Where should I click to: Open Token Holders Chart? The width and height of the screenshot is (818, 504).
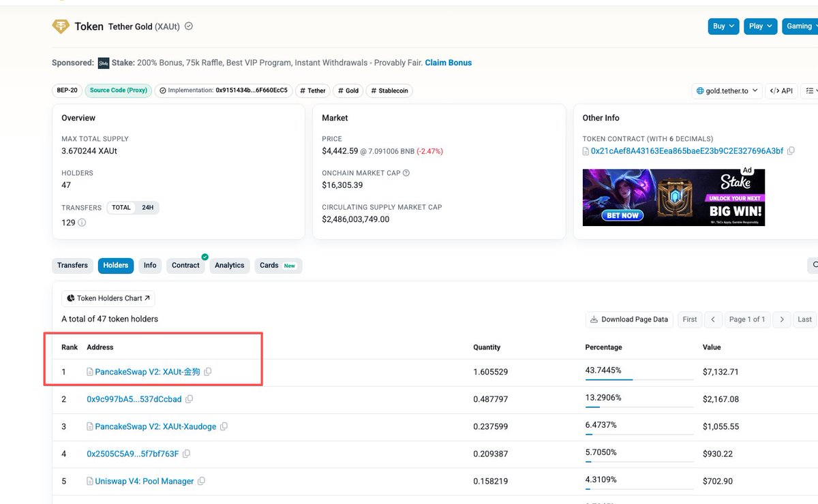(x=108, y=298)
